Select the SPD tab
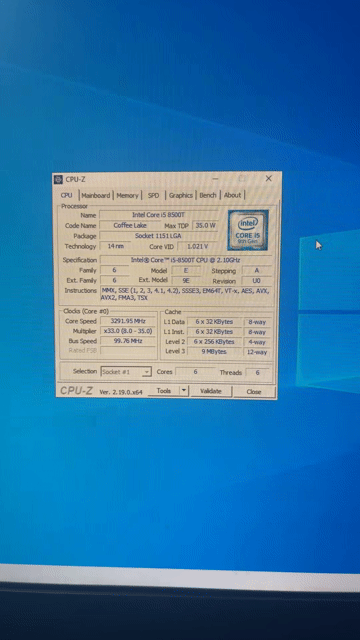 pos(153,195)
